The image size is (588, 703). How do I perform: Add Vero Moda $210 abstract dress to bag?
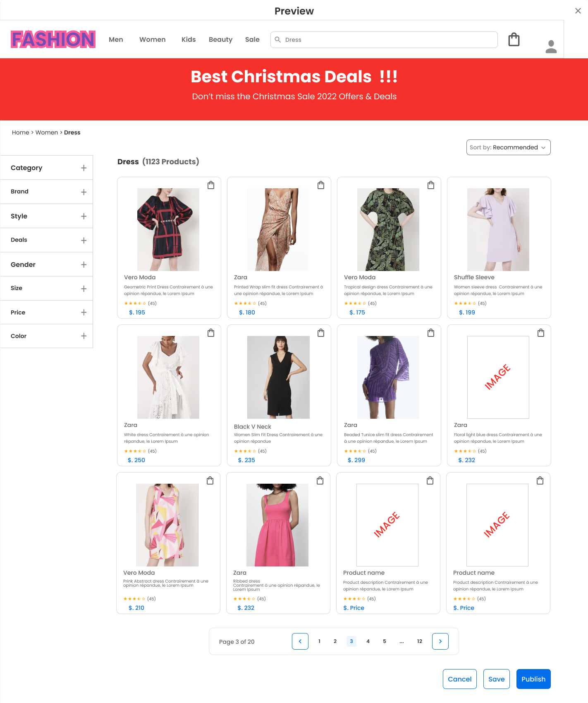210,480
